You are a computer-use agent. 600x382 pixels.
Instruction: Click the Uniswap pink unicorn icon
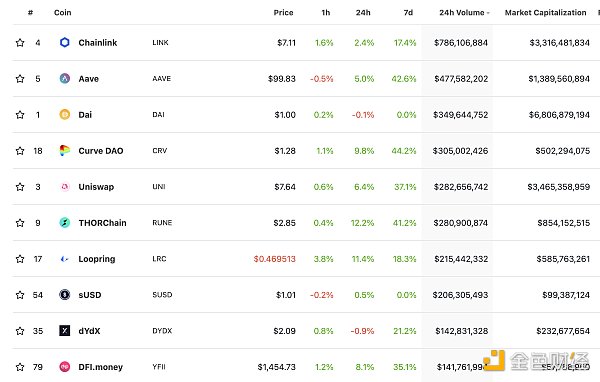[x=65, y=187]
